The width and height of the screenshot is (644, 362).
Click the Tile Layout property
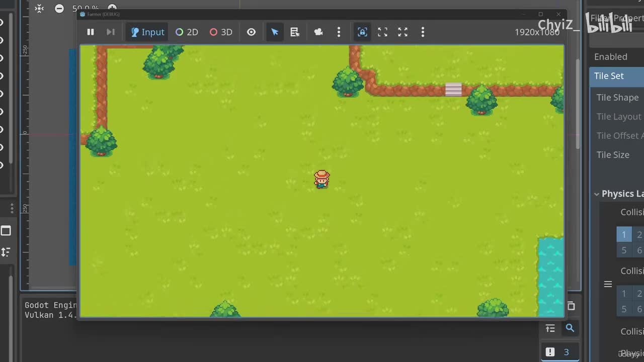[619, 117]
